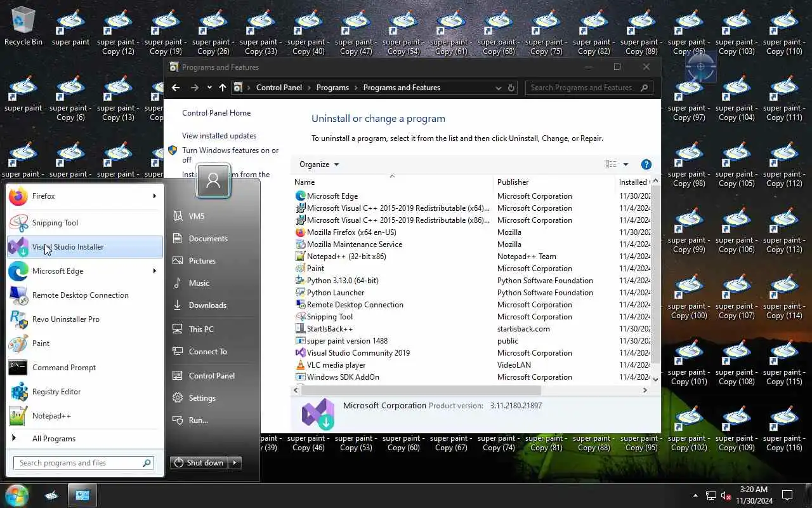Image resolution: width=812 pixels, height=508 pixels.
Task: Open Command Prompt from Start menu
Action: (85, 368)
